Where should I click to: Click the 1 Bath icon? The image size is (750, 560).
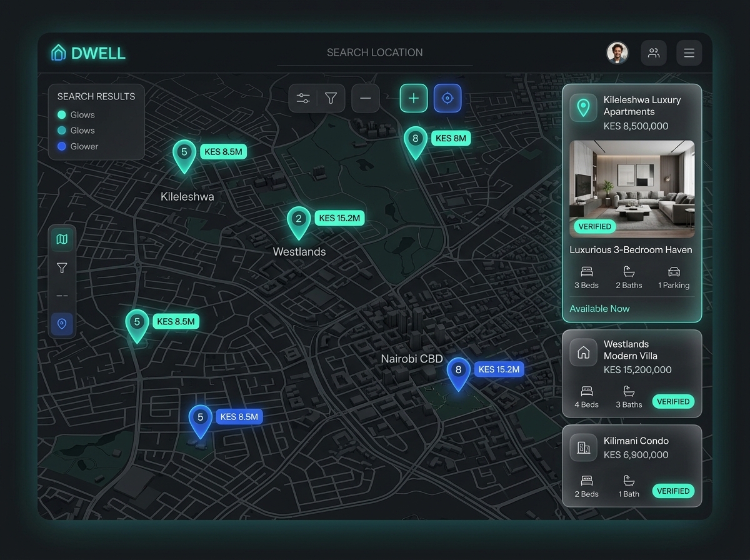(629, 481)
